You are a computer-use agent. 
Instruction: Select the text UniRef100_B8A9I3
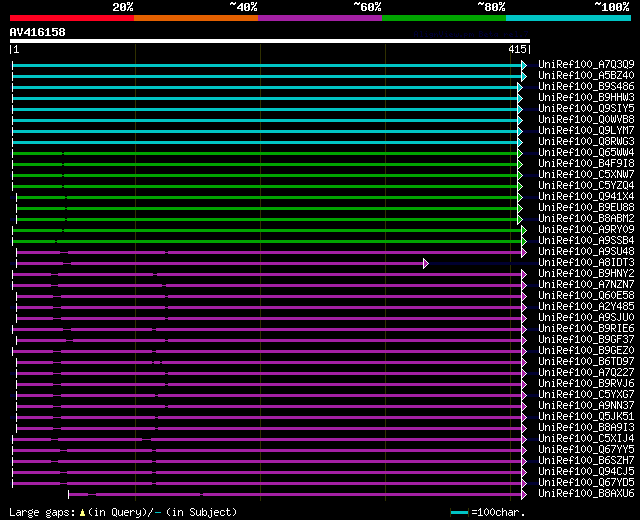click(x=586, y=428)
